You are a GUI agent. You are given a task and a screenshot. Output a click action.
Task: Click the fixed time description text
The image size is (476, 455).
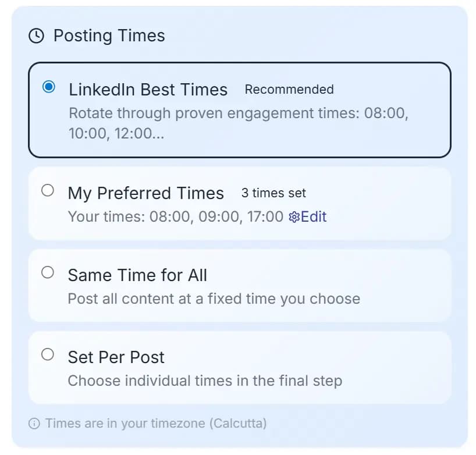click(212, 298)
